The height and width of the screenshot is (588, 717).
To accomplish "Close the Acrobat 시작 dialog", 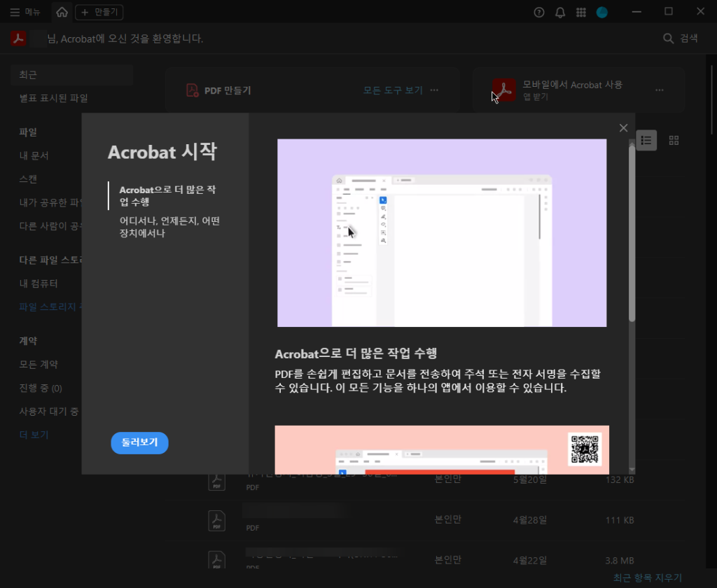I will (x=623, y=127).
